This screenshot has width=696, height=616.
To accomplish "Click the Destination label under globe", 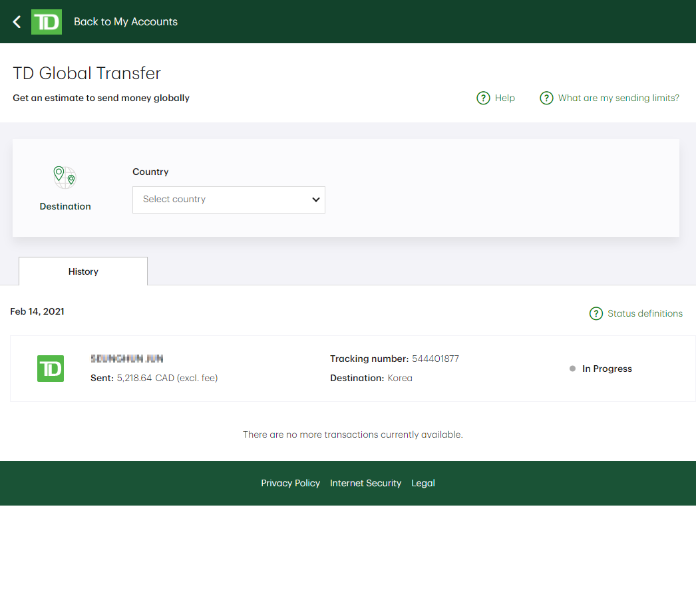I will coord(65,206).
